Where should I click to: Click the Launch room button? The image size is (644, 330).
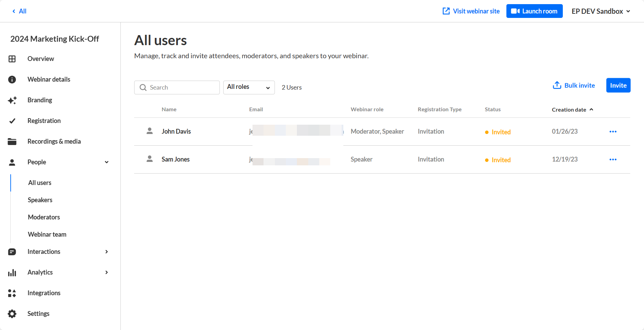(x=534, y=11)
